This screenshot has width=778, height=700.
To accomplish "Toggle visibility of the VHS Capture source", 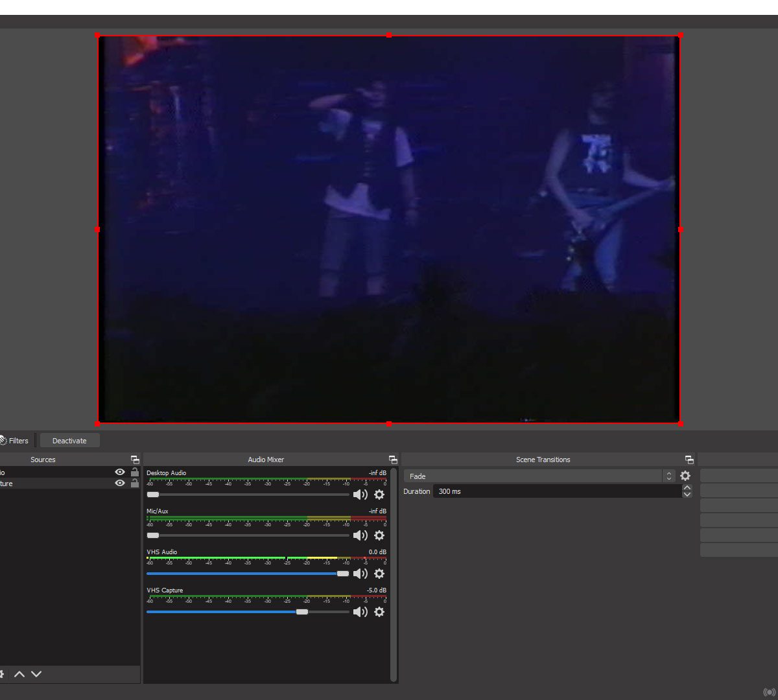I will pyautogui.click(x=120, y=484).
